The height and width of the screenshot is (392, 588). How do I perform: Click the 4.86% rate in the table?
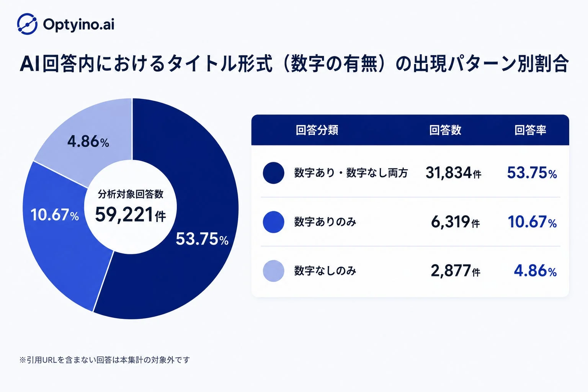pos(535,271)
